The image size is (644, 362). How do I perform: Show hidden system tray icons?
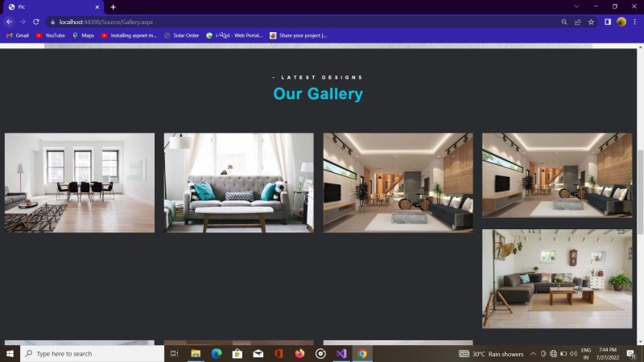coord(533,354)
